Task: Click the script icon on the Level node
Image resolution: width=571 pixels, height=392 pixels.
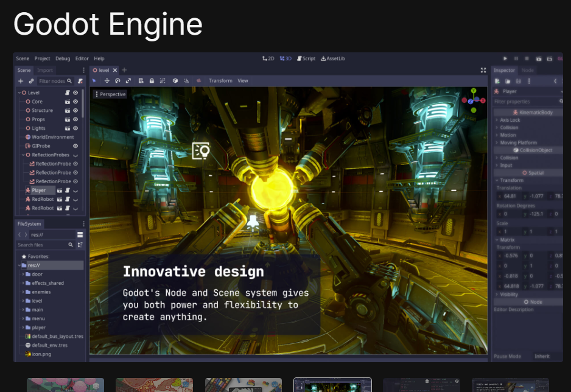Action: coord(68,93)
